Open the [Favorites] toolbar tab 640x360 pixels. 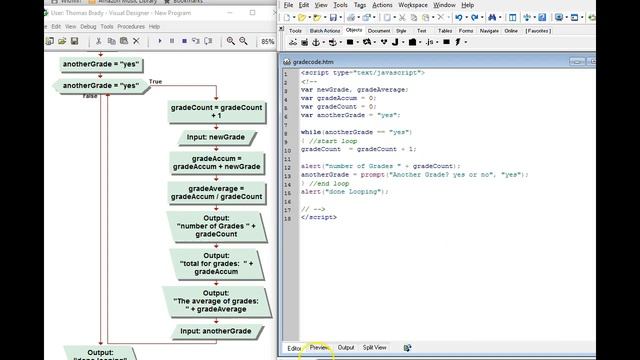coord(538,31)
